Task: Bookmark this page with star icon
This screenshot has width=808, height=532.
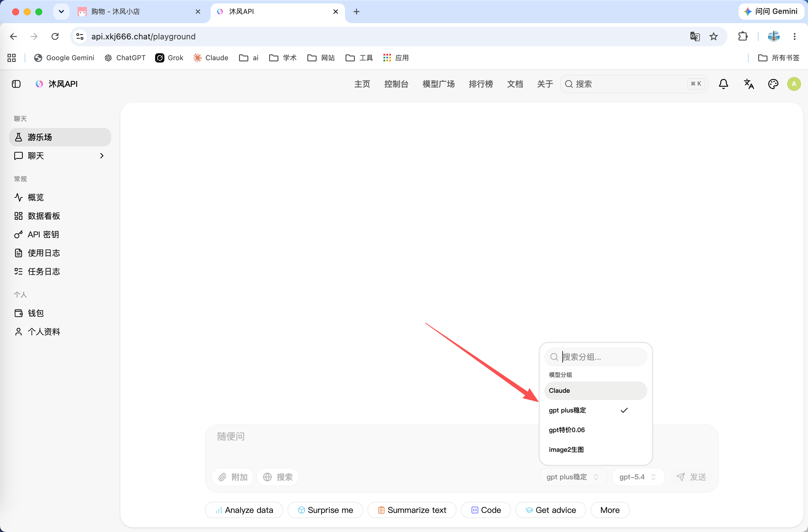Action: pyautogui.click(x=713, y=36)
